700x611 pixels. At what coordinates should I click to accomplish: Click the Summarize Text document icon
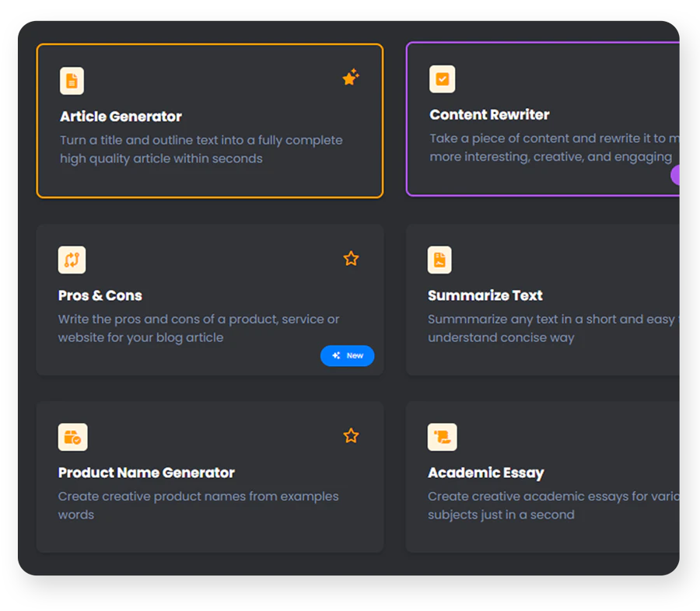pyautogui.click(x=439, y=260)
